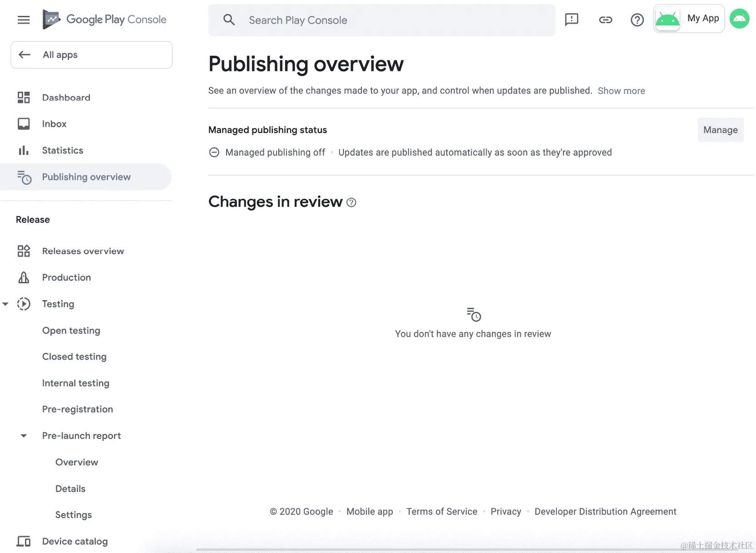This screenshot has height=553, width=756.
Task: Open the My App selector
Action: (x=689, y=19)
